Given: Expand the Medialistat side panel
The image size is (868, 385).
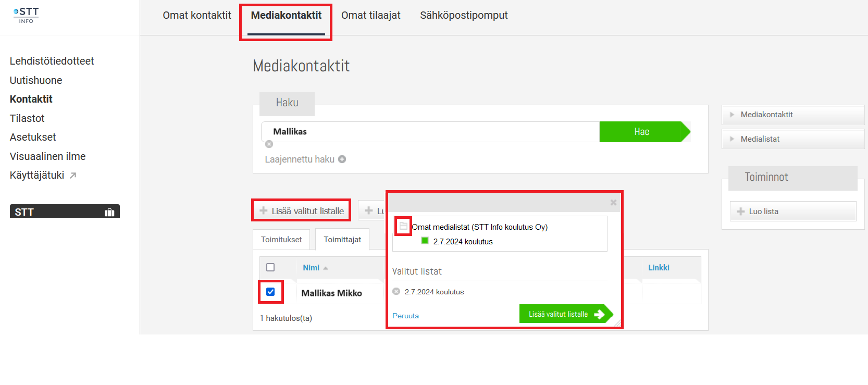Looking at the screenshot, I should (x=793, y=139).
